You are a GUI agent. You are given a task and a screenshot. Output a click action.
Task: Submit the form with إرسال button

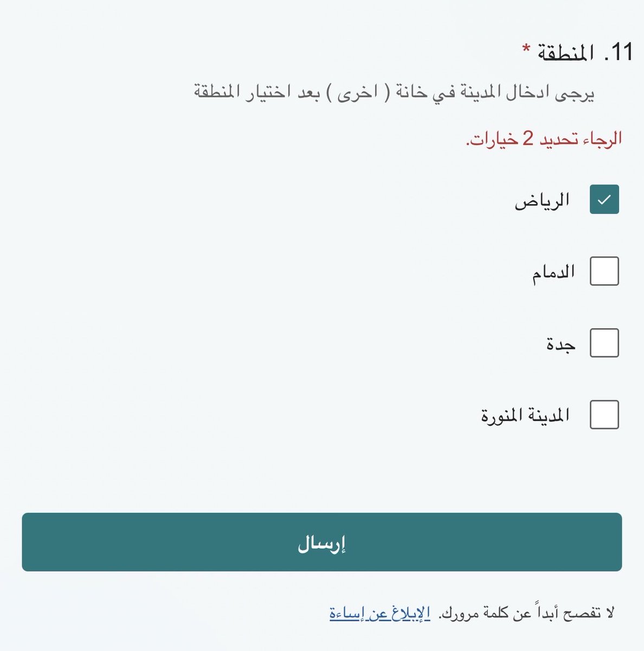click(322, 542)
